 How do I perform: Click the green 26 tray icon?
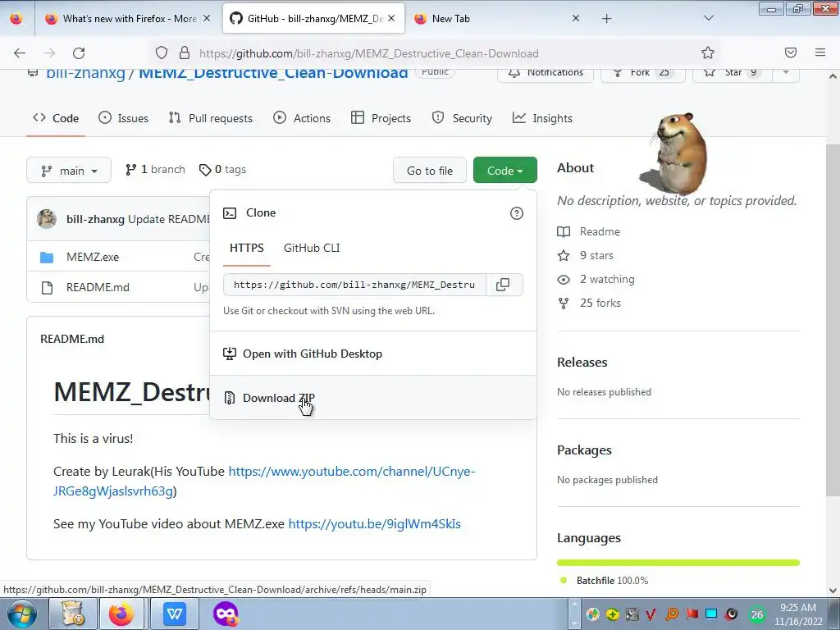[x=757, y=614]
